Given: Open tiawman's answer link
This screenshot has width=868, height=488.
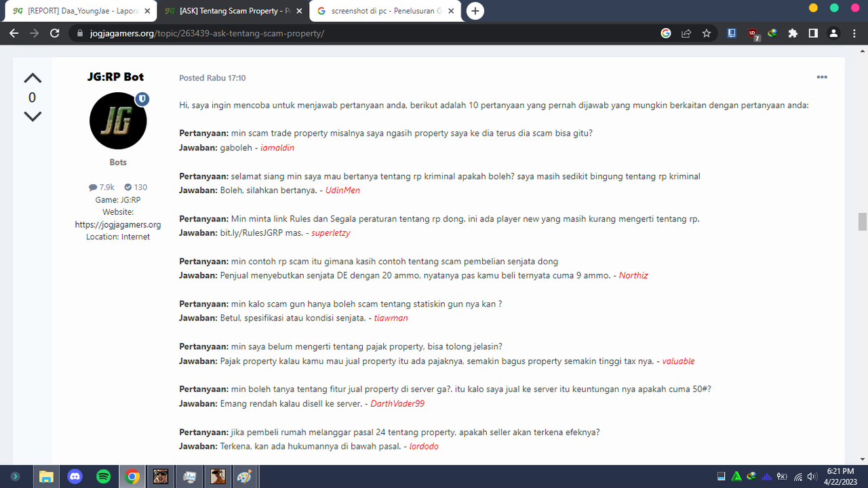Looking at the screenshot, I should 391,319.
